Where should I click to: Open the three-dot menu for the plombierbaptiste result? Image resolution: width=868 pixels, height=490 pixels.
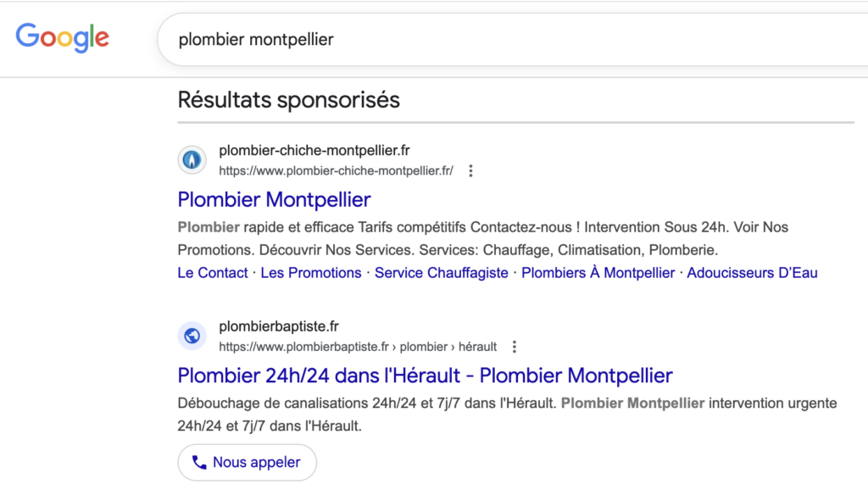point(515,346)
